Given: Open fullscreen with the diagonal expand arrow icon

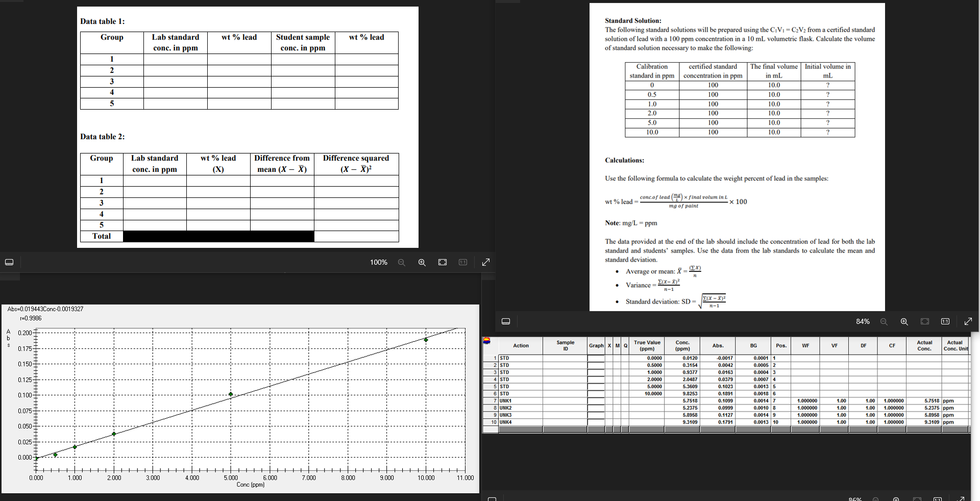Looking at the screenshot, I should pos(485,262).
